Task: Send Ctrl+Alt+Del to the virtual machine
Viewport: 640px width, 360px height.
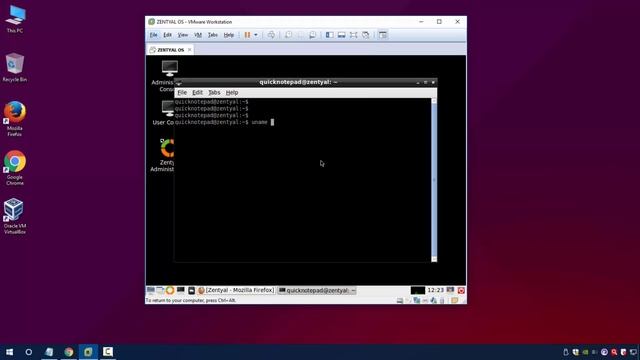Action: click(271, 35)
